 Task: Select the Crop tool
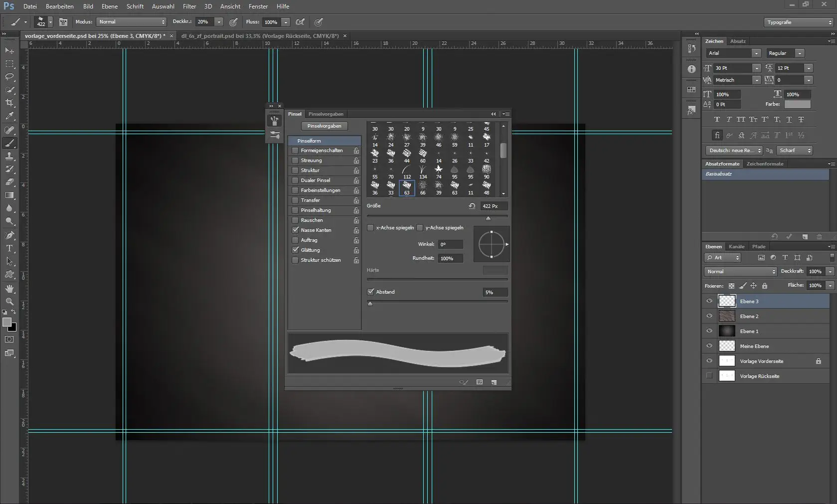[9, 103]
